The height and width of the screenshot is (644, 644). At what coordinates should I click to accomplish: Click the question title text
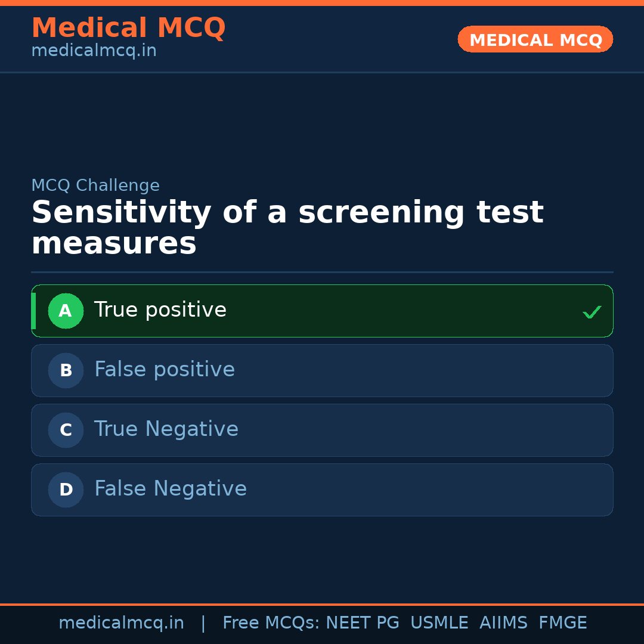click(x=287, y=227)
